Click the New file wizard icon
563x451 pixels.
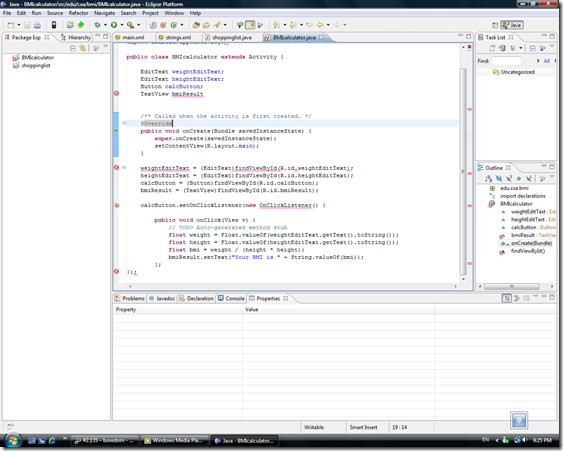click(x=11, y=25)
